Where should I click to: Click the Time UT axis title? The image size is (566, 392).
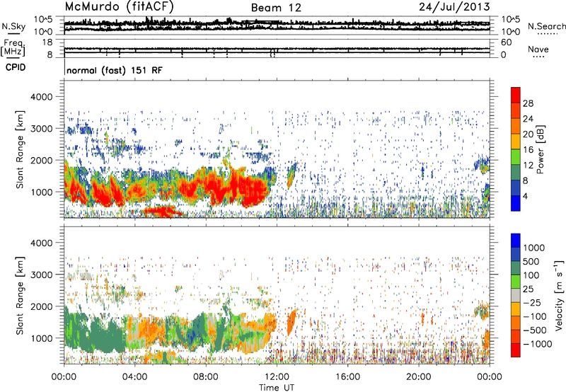click(277, 388)
